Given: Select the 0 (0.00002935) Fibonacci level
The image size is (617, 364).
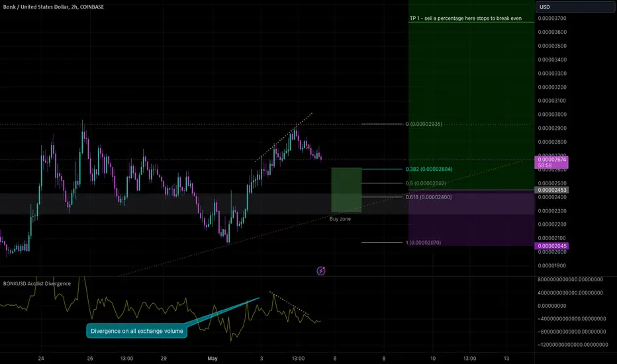Looking at the screenshot, I should [424, 124].
